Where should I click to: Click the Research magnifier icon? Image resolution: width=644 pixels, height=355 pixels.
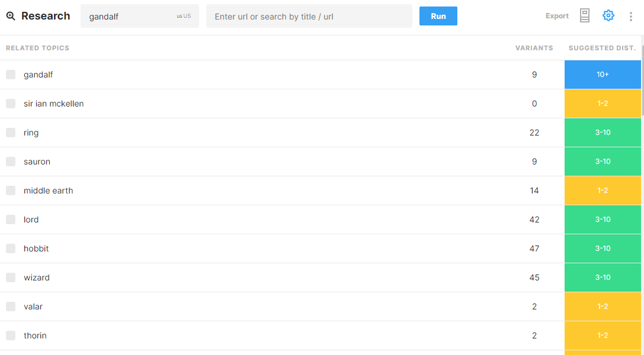point(11,16)
